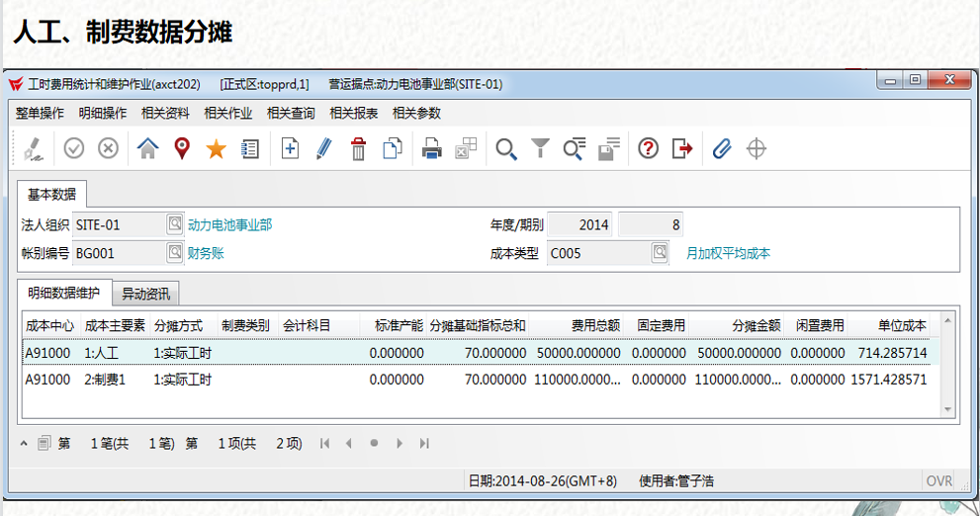Select the 明细数据维护 tab
Viewport: 980px width, 516px height.
[x=63, y=293]
